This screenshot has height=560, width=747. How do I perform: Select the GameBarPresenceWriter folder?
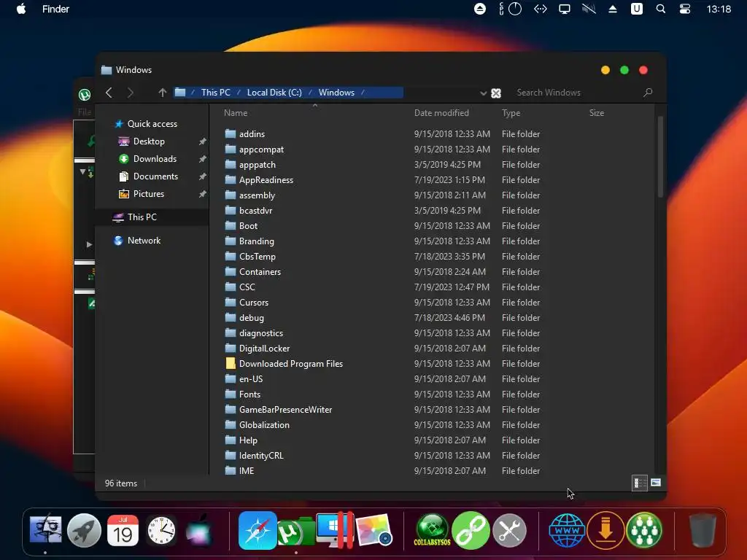pos(285,410)
